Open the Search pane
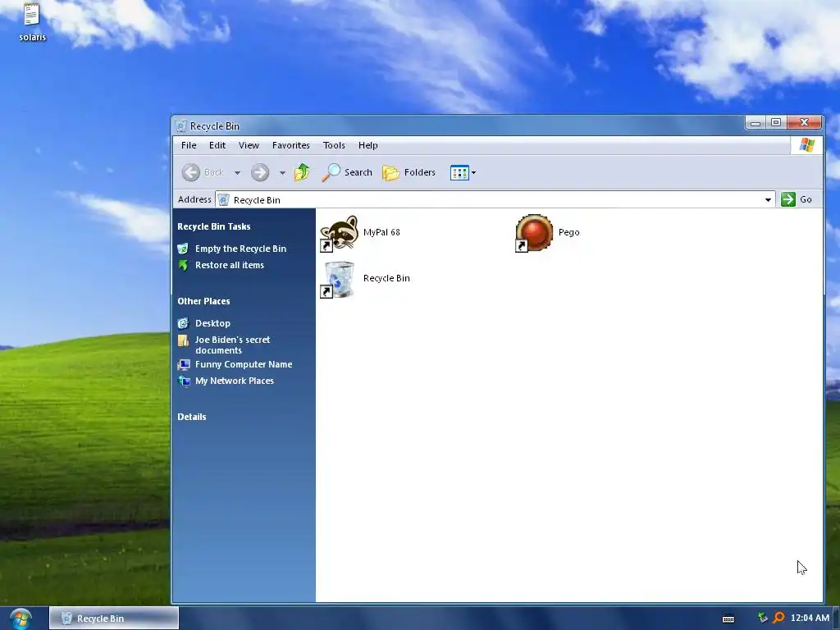Viewport: 840px width, 630px height. click(347, 172)
